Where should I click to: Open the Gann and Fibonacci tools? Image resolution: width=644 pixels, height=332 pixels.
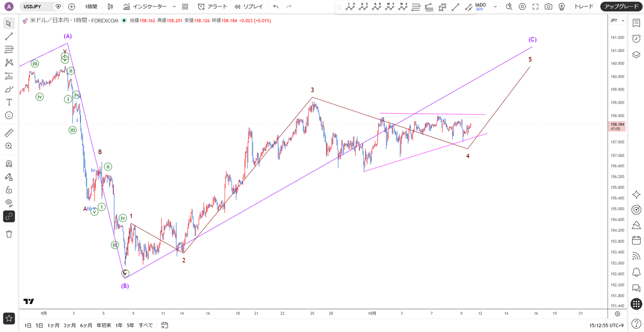pyautogui.click(x=9, y=49)
